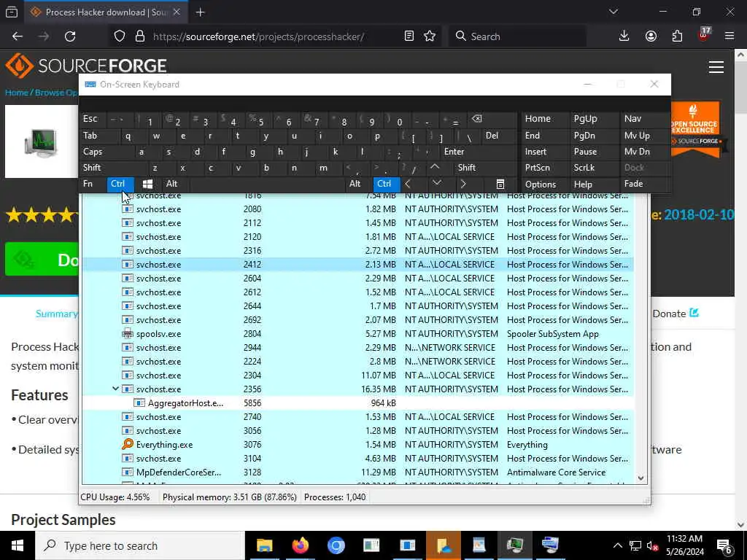Open the Windows Start menu
Image resolution: width=747 pixels, height=560 pixels.
click(x=18, y=545)
